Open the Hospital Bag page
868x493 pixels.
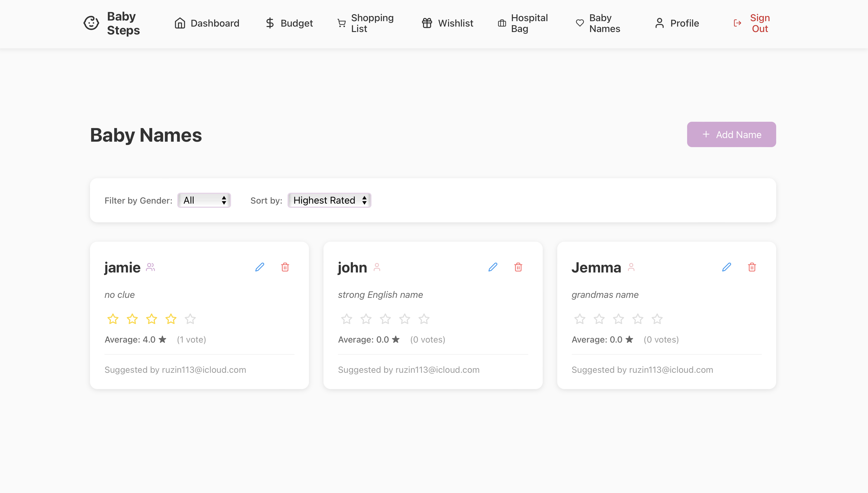click(x=523, y=23)
